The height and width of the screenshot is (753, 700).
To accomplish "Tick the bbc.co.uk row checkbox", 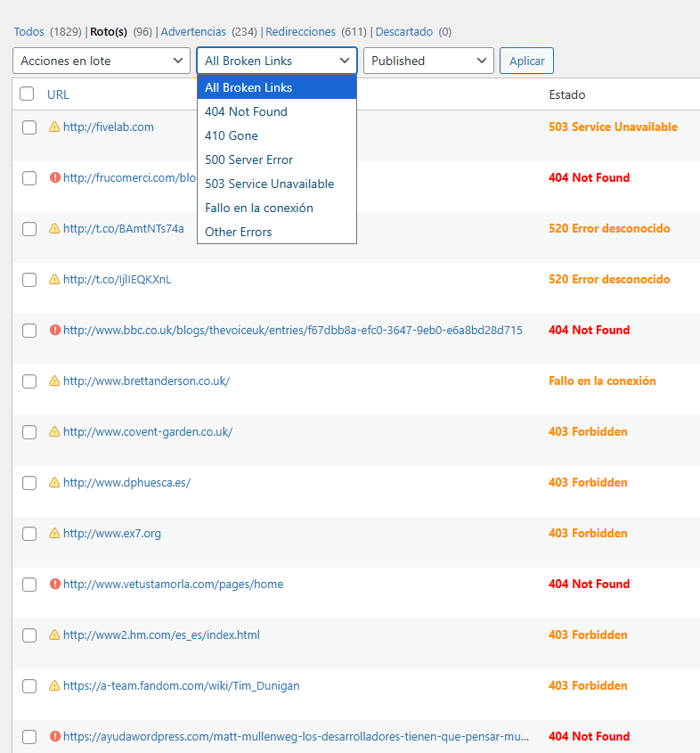I will point(29,331).
